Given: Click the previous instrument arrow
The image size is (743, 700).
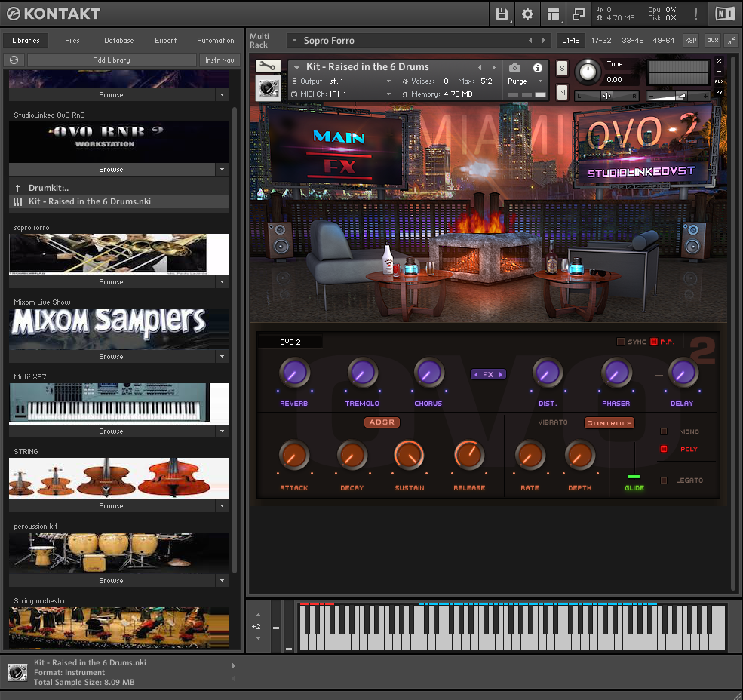Looking at the screenshot, I should [x=480, y=67].
